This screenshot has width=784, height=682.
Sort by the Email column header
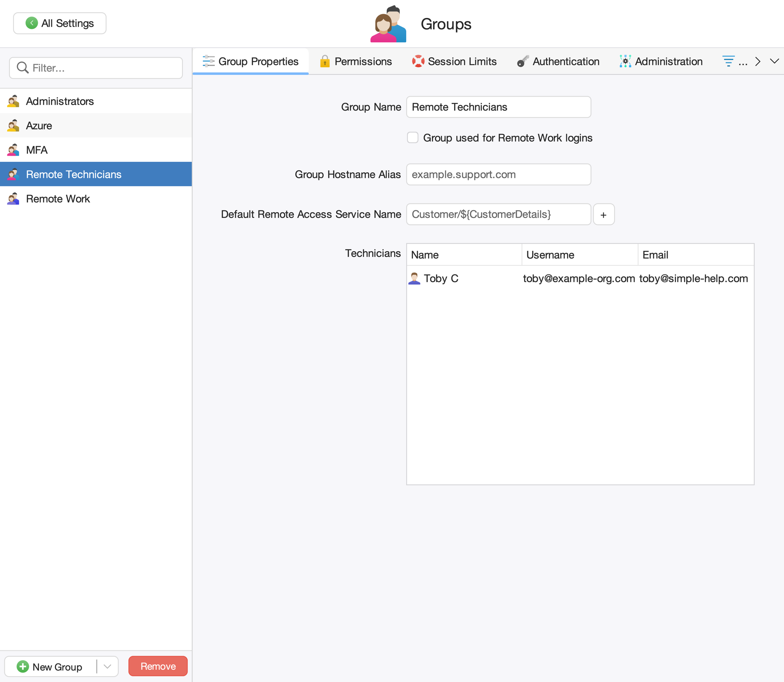tap(696, 255)
